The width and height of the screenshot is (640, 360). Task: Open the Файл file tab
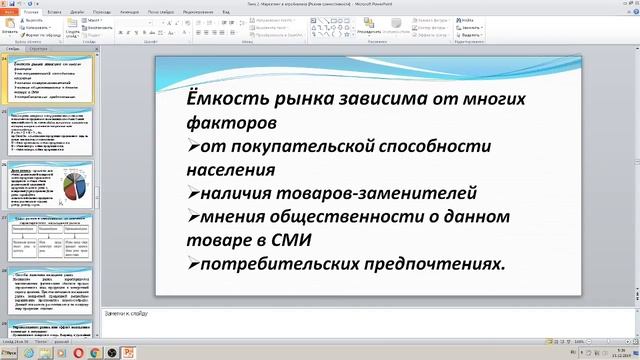(x=9, y=12)
